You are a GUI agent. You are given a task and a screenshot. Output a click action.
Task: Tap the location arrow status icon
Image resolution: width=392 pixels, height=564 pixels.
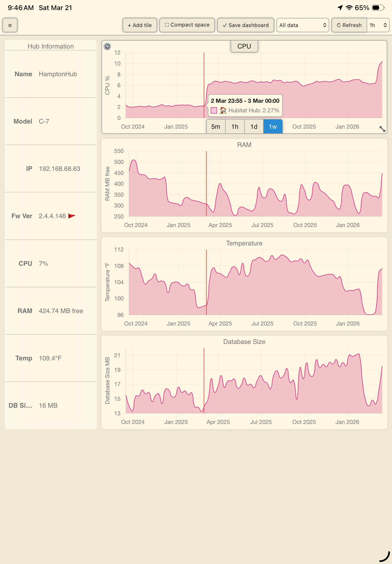coord(340,8)
